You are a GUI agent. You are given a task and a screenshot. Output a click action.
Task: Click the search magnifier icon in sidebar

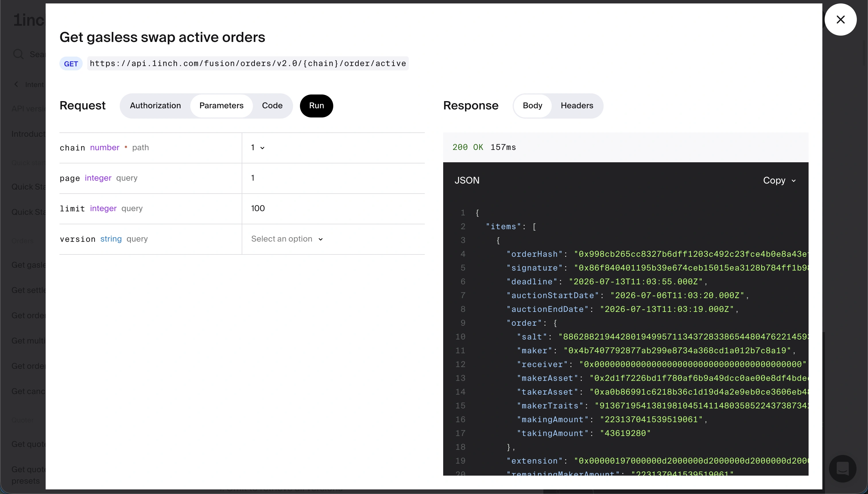[x=18, y=54]
